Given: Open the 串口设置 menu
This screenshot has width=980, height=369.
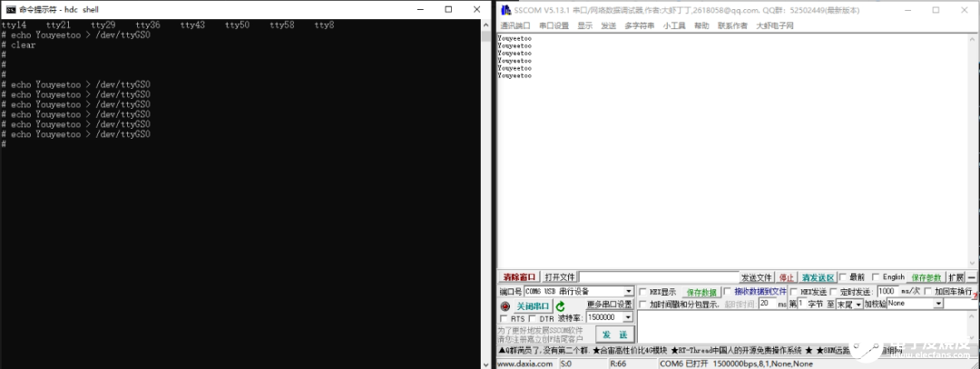Looking at the screenshot, I should click(554, 25).
